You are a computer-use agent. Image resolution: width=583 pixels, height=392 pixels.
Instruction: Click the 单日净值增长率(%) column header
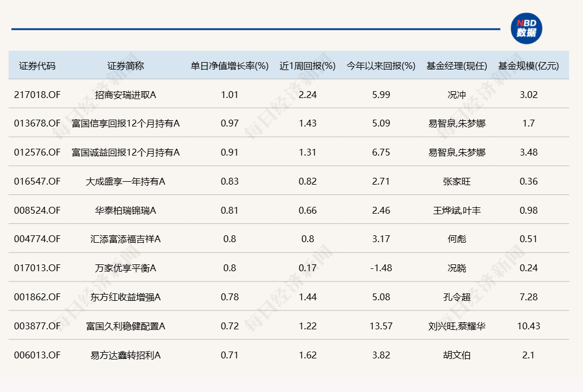[230, 66]
